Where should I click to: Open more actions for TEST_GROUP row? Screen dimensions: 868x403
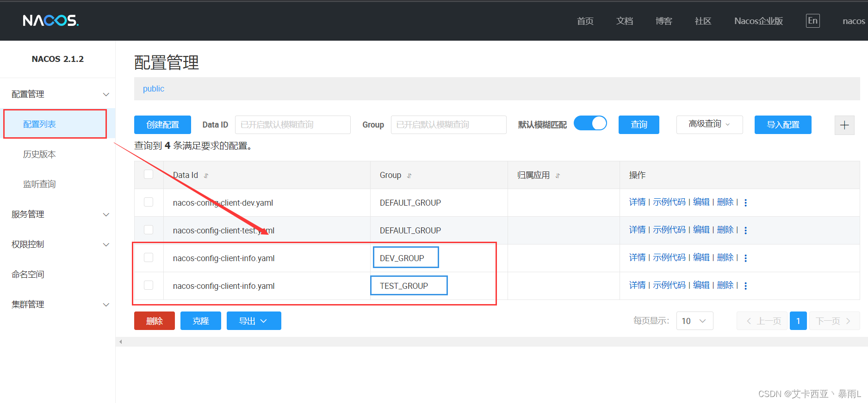click(x=745, y=286)
